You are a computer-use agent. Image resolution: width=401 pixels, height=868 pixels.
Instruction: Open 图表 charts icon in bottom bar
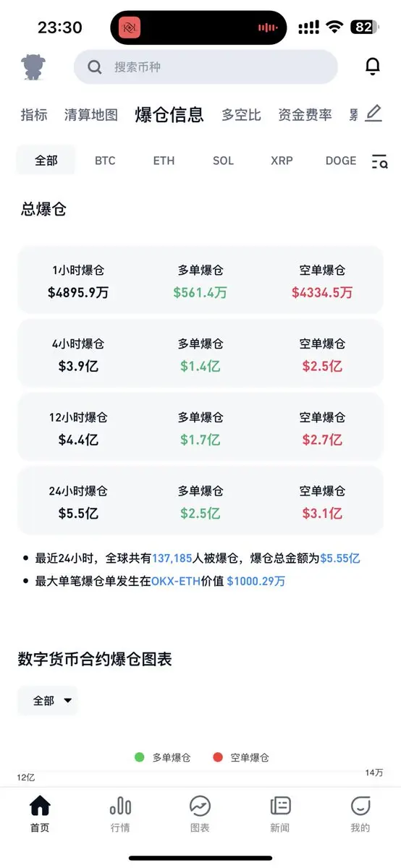point(200,806)
